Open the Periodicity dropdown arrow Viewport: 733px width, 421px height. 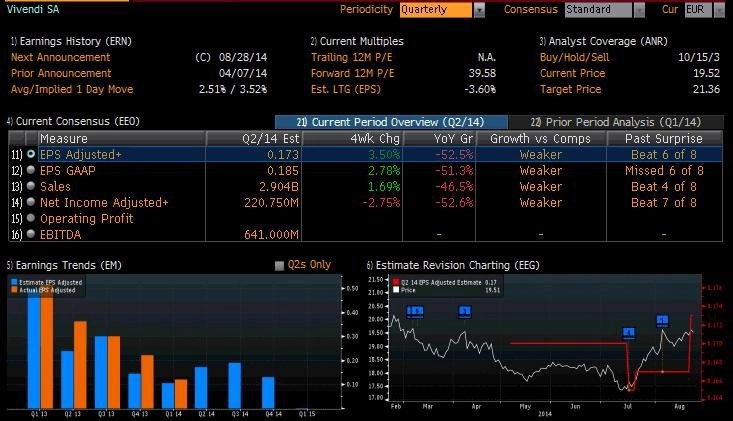point(479,10)
